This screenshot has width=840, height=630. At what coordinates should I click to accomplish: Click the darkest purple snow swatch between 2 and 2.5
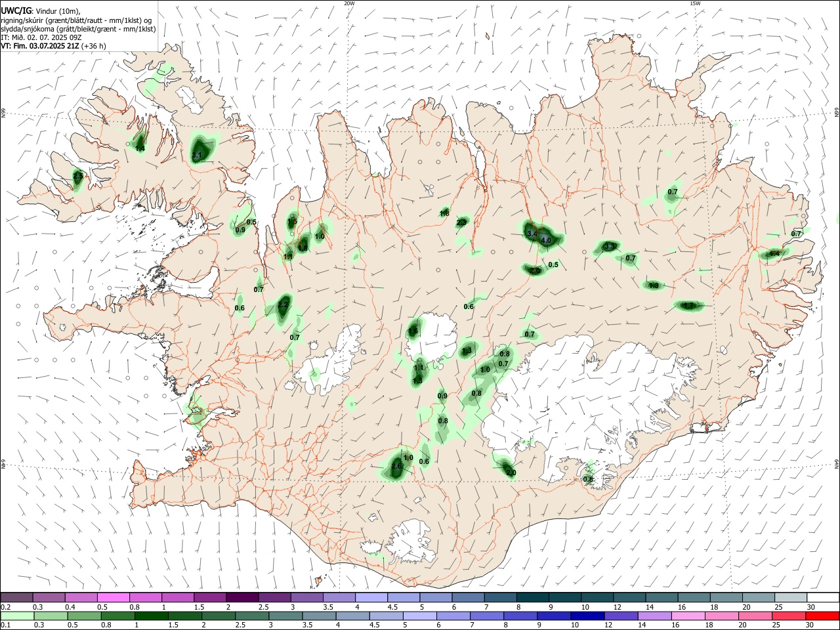pyautogui.click(x=241, y=598)
